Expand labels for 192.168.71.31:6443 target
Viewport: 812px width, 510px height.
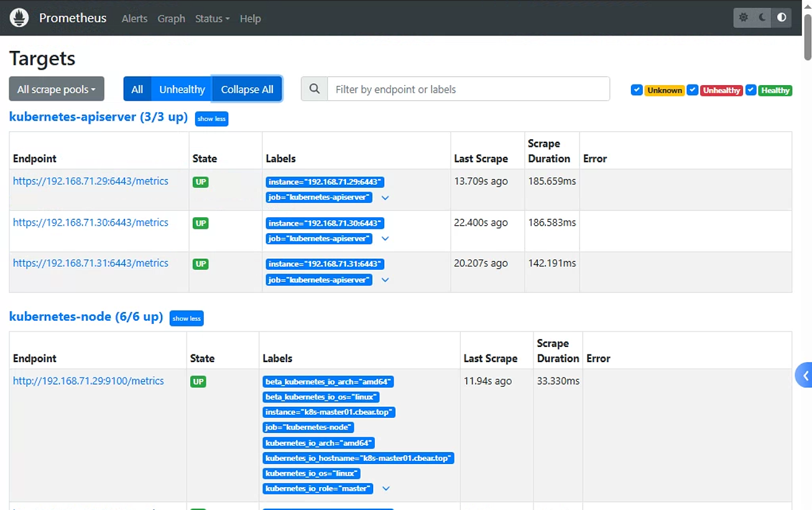pyautogui.click(x=385, y=280)
